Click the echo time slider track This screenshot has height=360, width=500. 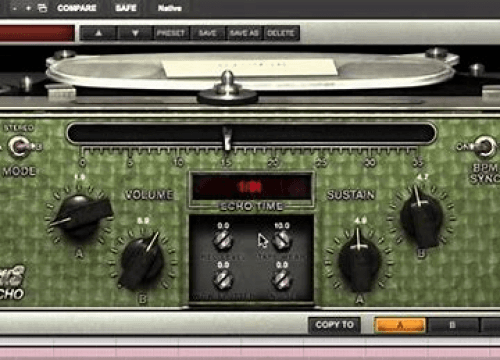(x=251, y=134)
